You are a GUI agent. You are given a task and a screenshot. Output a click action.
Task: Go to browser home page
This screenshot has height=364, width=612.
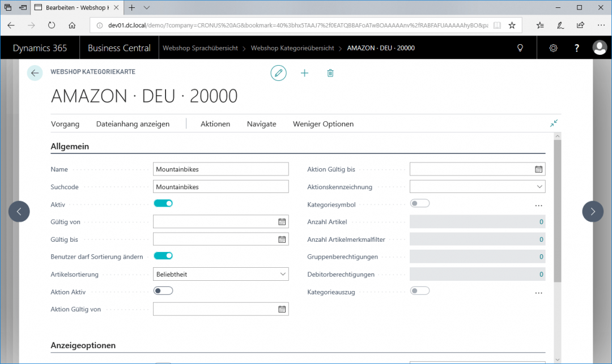click(x=72, y=25)
